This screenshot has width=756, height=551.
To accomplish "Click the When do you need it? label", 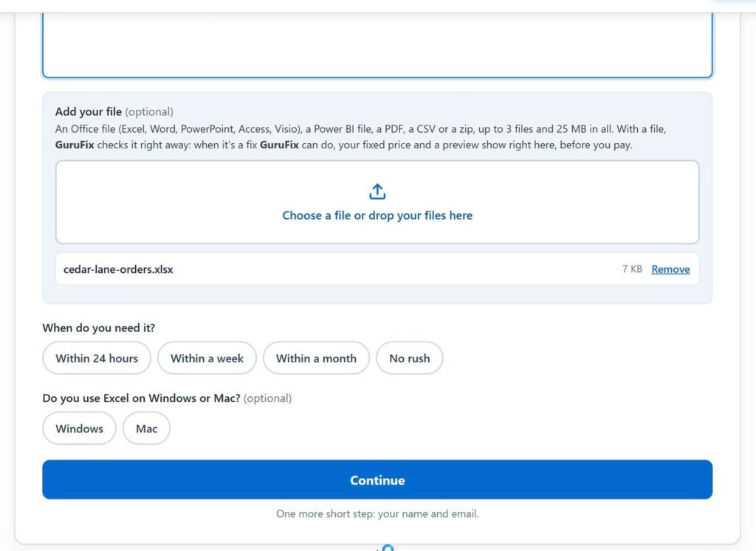I will point(99,328).
